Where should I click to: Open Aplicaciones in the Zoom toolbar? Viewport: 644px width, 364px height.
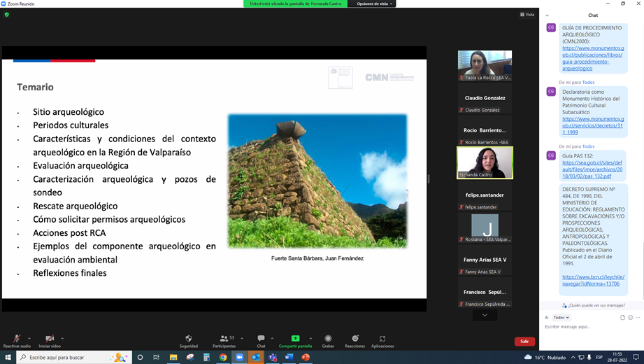click(382, 339)
